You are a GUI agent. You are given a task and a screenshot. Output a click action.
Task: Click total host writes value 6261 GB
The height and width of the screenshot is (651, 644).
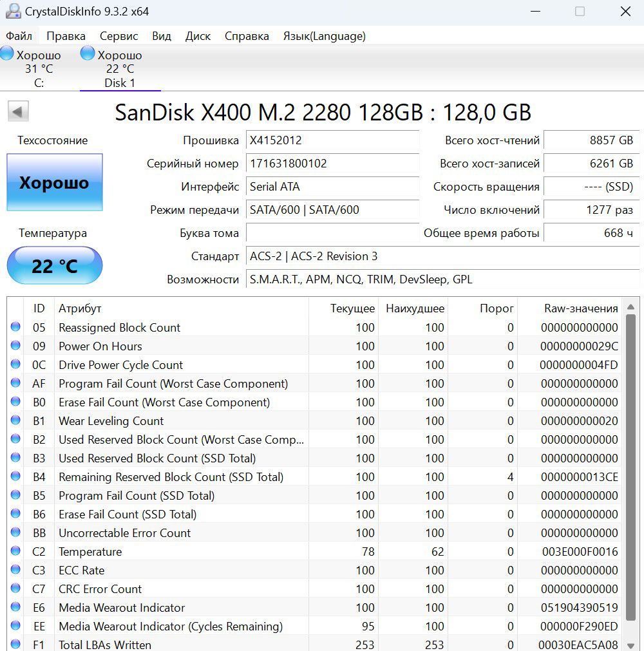click(x=591, y=164)
